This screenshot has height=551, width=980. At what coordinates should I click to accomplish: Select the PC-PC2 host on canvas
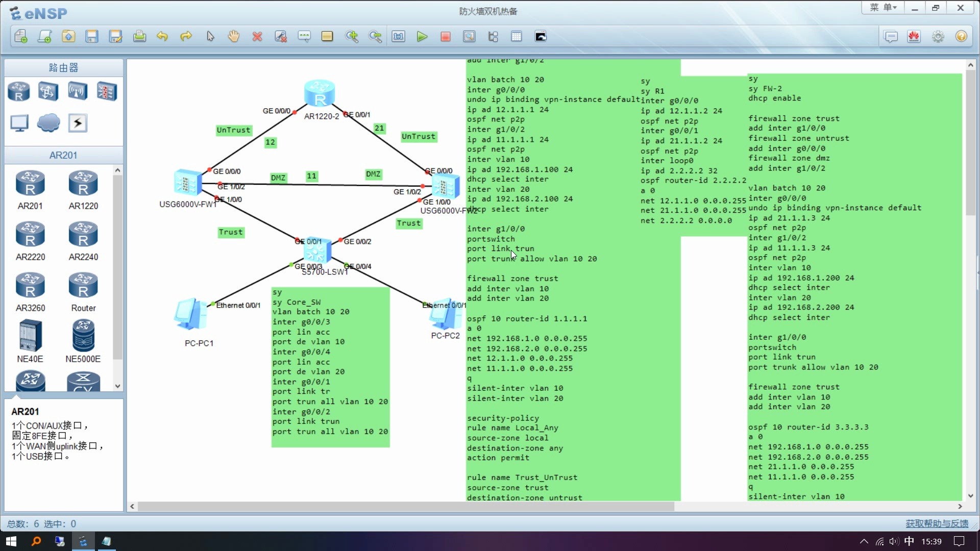point(445,314)
